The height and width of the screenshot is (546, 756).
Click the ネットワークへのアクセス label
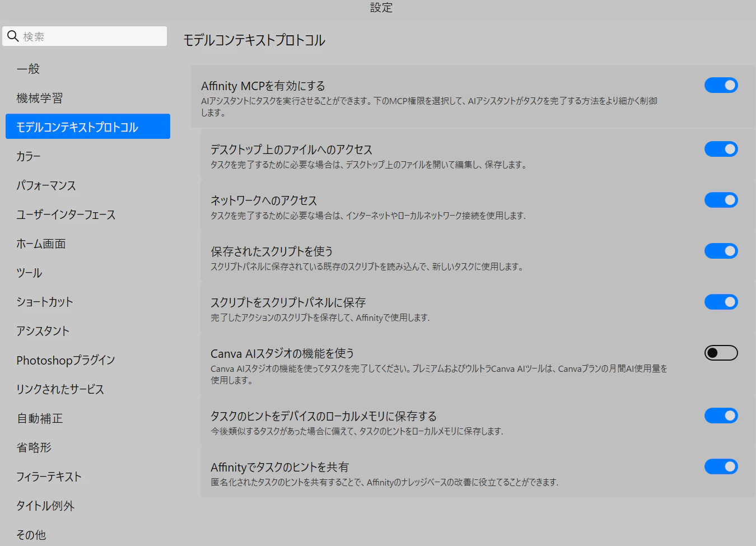264,200
